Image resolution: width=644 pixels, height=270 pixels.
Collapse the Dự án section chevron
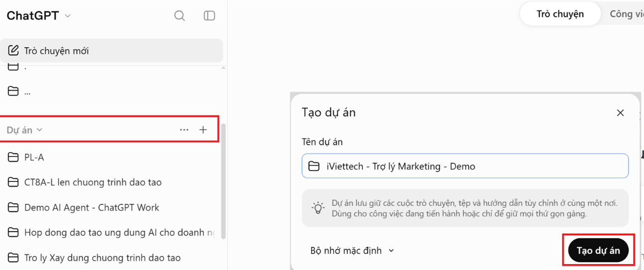click(39, 130)
